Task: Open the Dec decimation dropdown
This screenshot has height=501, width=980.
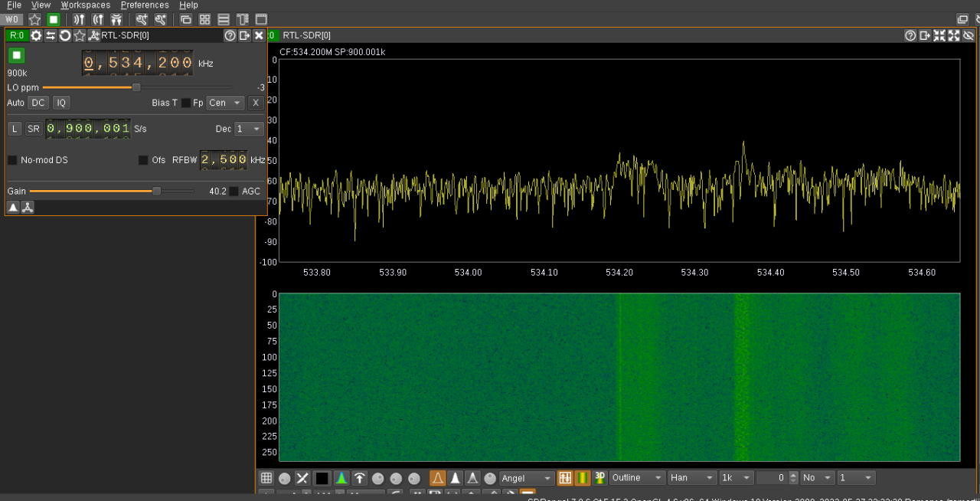Action: pos(249,129)
